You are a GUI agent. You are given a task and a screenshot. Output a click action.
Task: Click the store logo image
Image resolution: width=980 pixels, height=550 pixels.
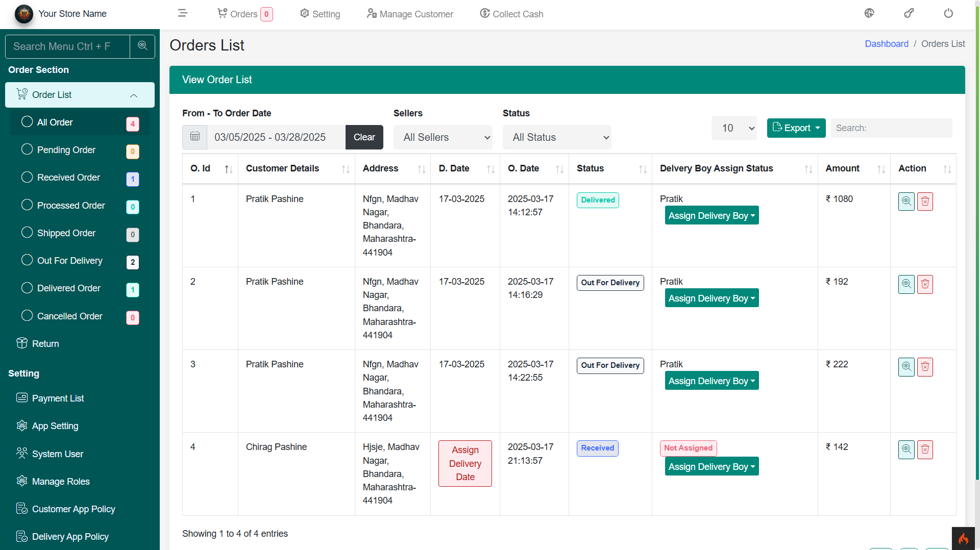click(24, 14)
